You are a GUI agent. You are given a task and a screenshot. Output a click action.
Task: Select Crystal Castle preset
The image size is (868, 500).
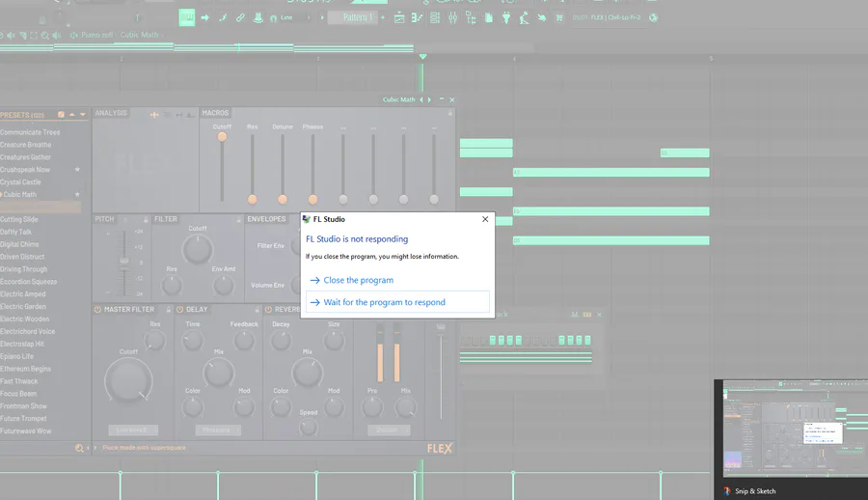point(20,181)
